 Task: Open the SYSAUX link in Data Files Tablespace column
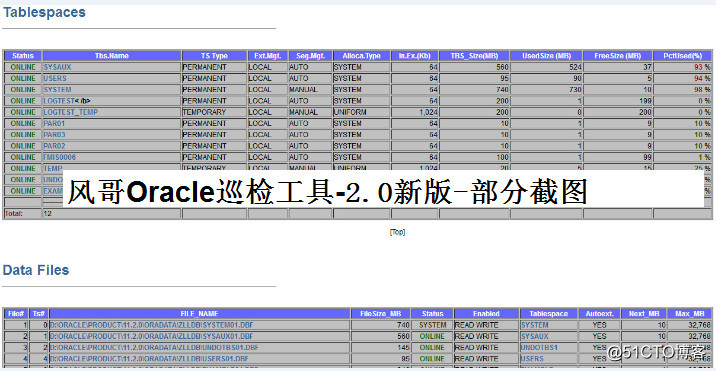click(535, 336)
